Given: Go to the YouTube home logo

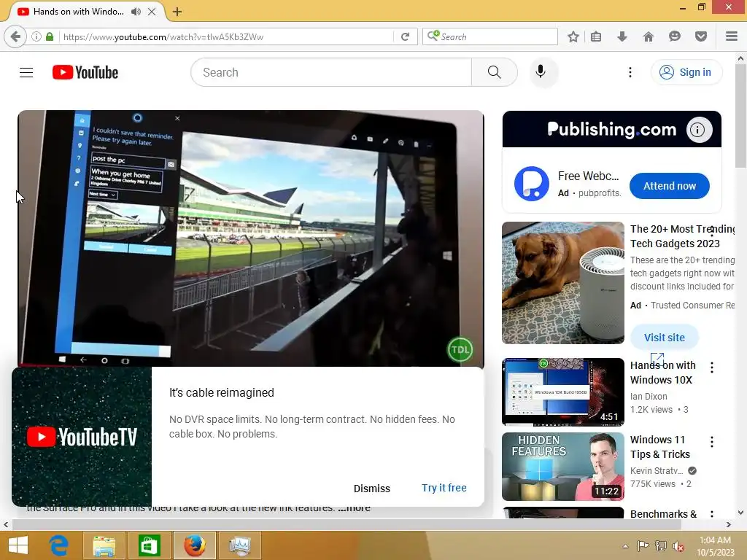Looking at the screenshot, I should click(85, 72).
